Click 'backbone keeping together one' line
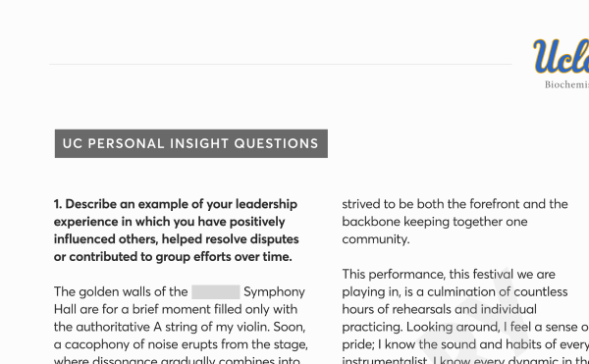Screen dimensions: 589x364 435,222
